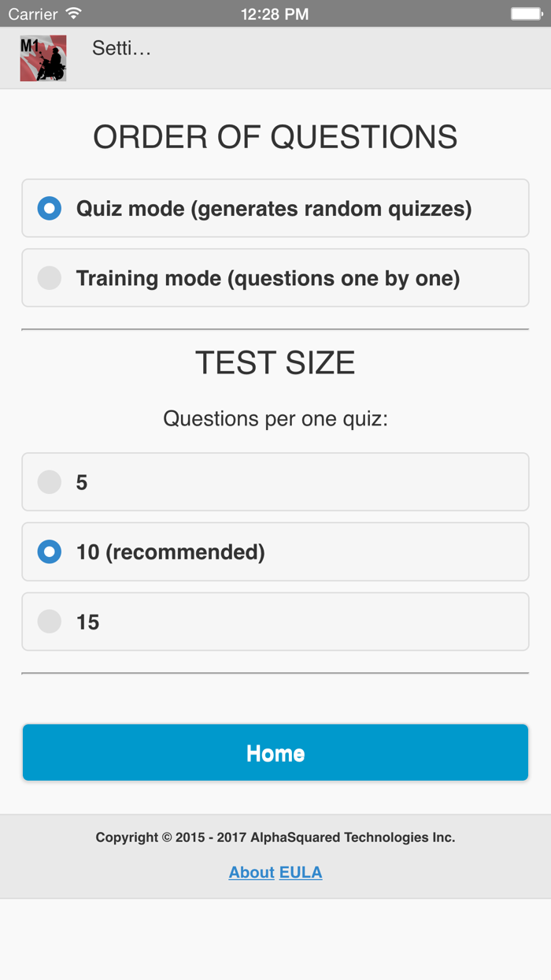
Task: Click the TEST SIZE heading
Action: [275, 362]
